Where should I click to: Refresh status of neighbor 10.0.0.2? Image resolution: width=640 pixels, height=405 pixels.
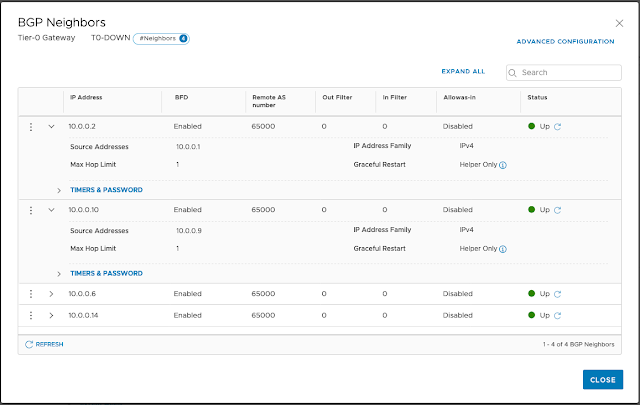[557, 127]
